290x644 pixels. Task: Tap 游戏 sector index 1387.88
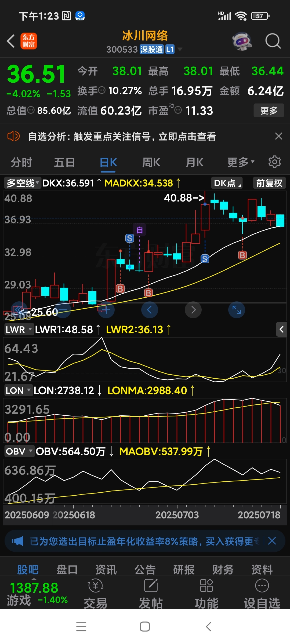[x=38, y=594]
